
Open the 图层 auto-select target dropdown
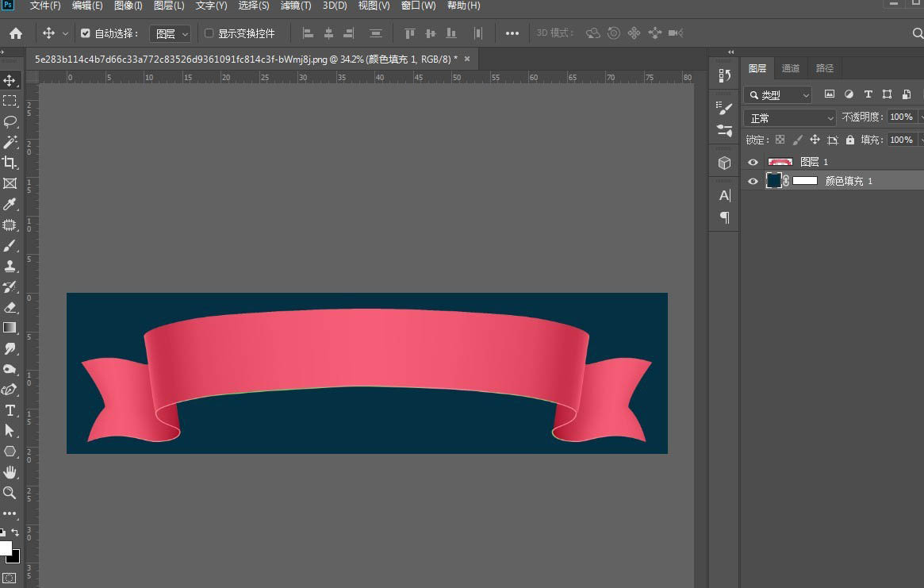tap(171, 33)
